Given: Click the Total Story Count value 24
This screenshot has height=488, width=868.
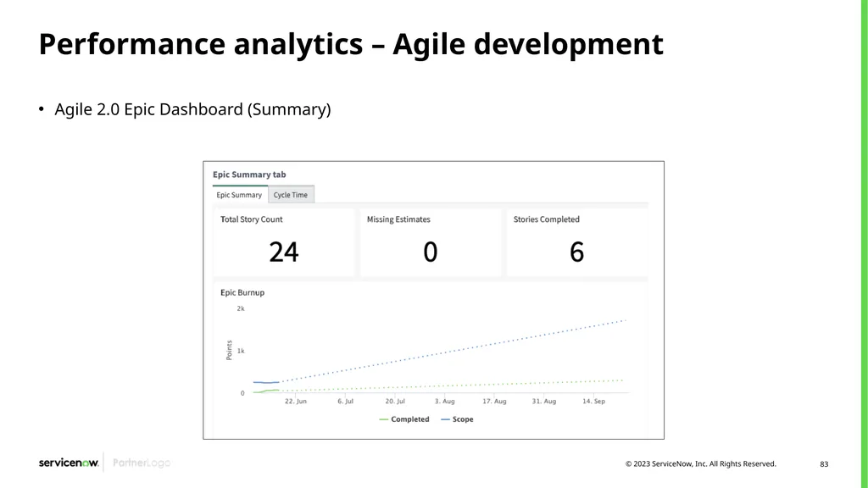Looking at the screenshot, I should click(x=284, y=252).
